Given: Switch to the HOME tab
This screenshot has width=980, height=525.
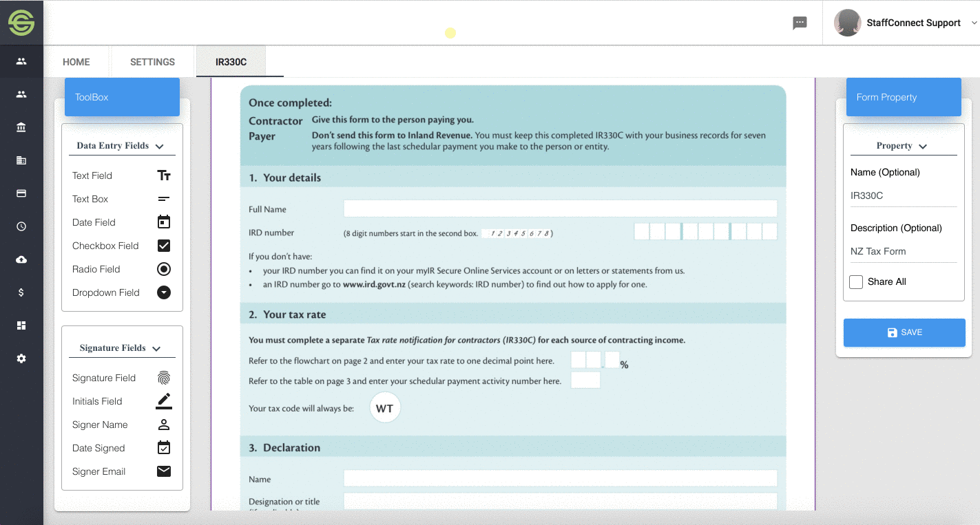Looking at the screenshot, I should tap(76, 62).
